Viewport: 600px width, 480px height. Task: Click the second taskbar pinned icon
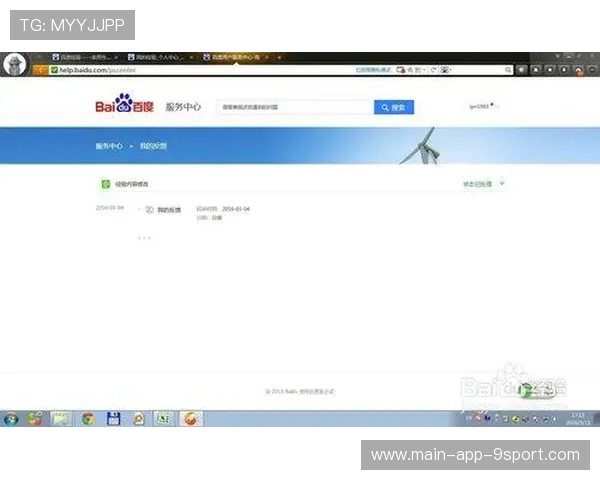[x=36, y=419]
